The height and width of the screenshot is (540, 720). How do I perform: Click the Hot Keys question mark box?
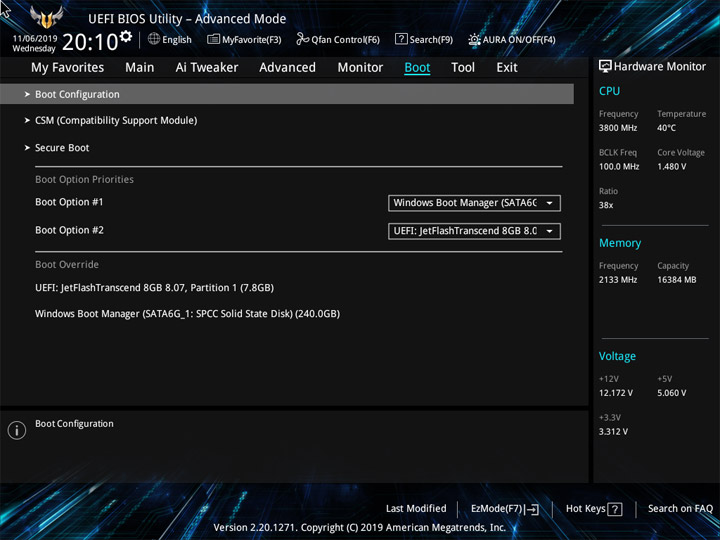(x=615, y=509)
